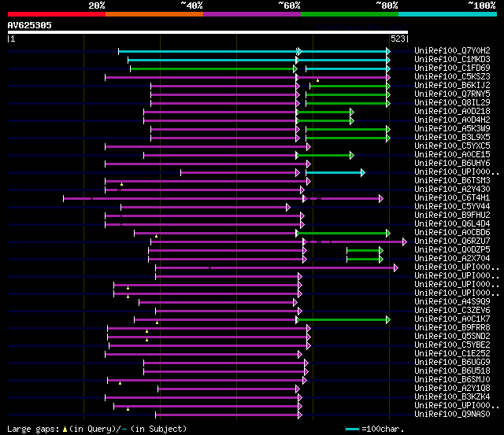The height and width of the screenshot is (435, 504).
Task: Select UniRef100_Q6L4D4 hit name
Action: click(452, 224)
